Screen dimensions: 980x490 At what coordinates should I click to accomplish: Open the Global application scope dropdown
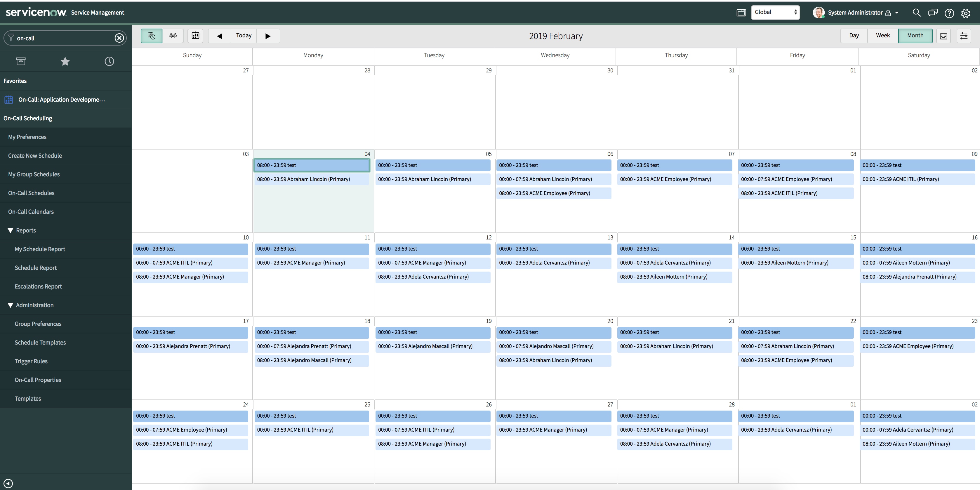coord(775,13)
